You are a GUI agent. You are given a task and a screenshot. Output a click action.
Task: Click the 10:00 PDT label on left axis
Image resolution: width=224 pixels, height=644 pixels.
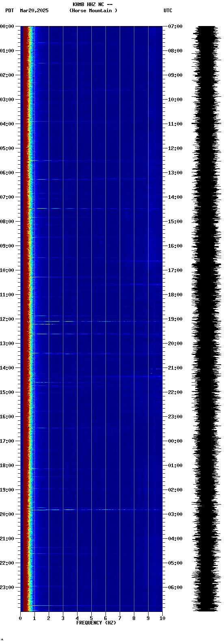click(x=7, y=270)
